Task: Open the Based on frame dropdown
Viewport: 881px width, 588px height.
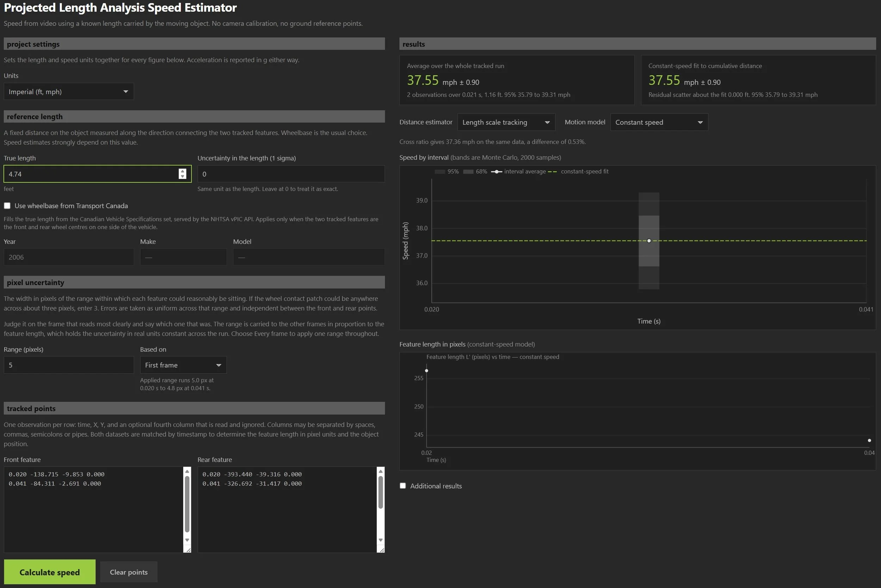Action: click(183, 365)
